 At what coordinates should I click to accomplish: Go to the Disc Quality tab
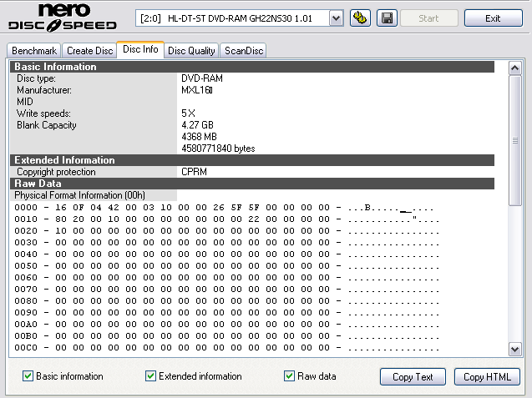(x=191, y=51)
